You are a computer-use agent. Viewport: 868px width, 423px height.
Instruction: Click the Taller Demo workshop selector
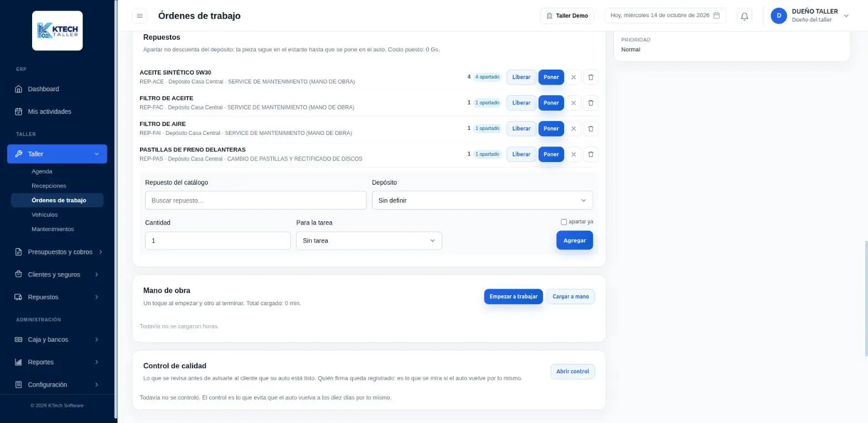[567, 16]
